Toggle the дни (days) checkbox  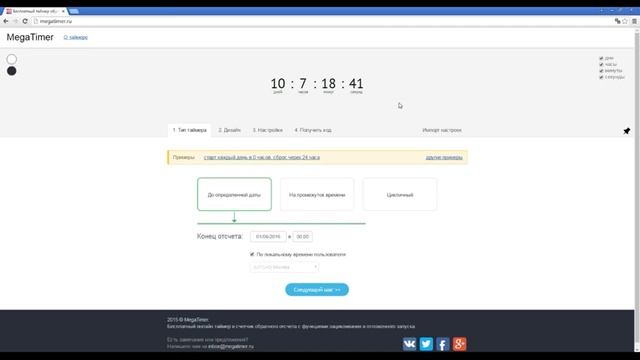tap(601, 58)
